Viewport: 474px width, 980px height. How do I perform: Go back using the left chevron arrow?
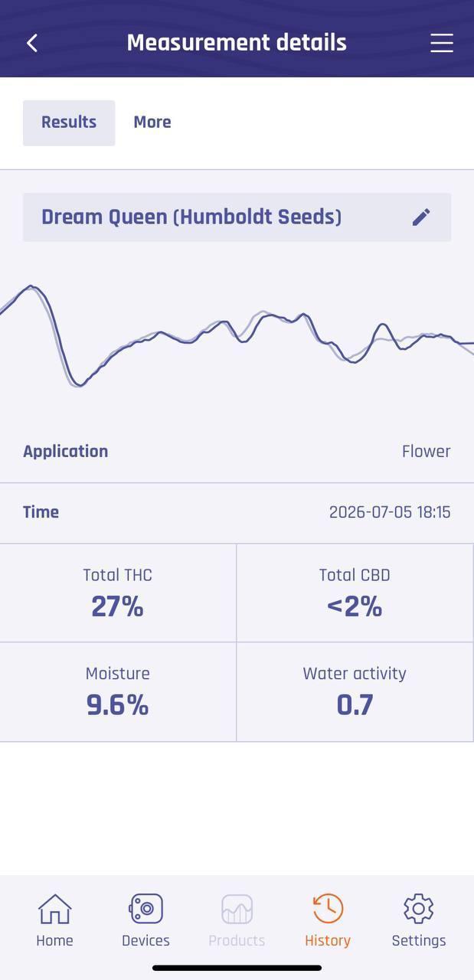[32, 43]
